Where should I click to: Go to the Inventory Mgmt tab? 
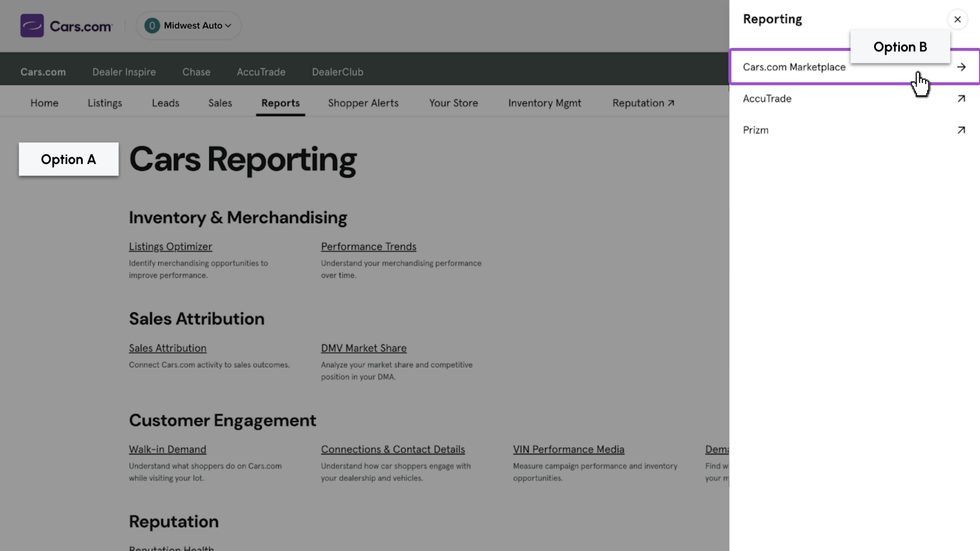pos(545,103)
